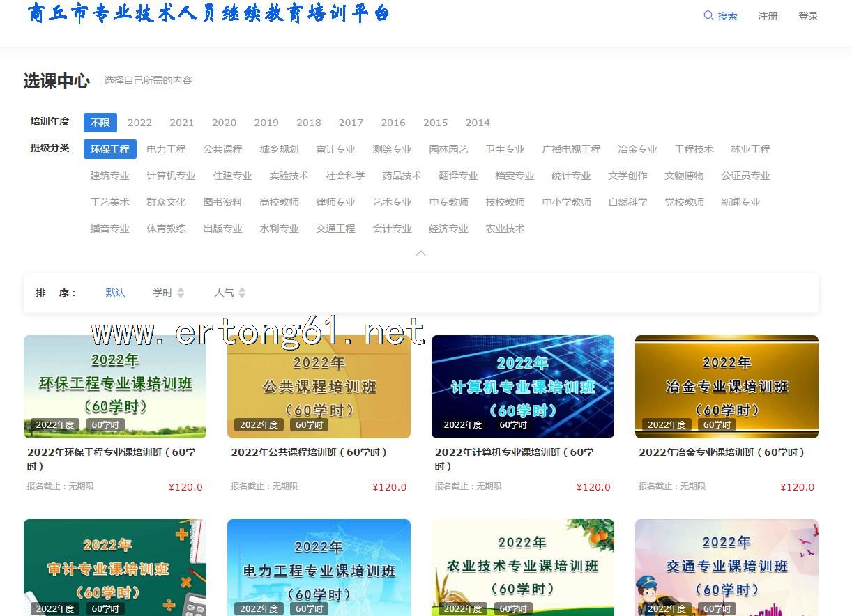This screenshot has width=852, height=616.
Task: Open 审计专业课培训班 course thumbnail
Action: 115,567
